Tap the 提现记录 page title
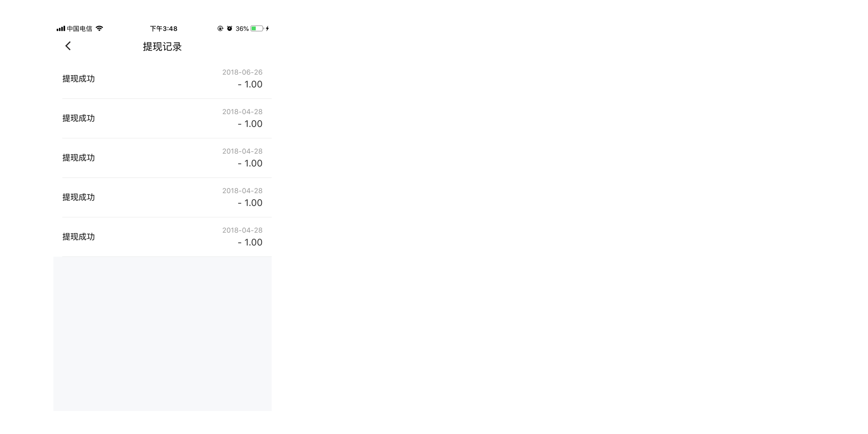 [x=162, y=46]
